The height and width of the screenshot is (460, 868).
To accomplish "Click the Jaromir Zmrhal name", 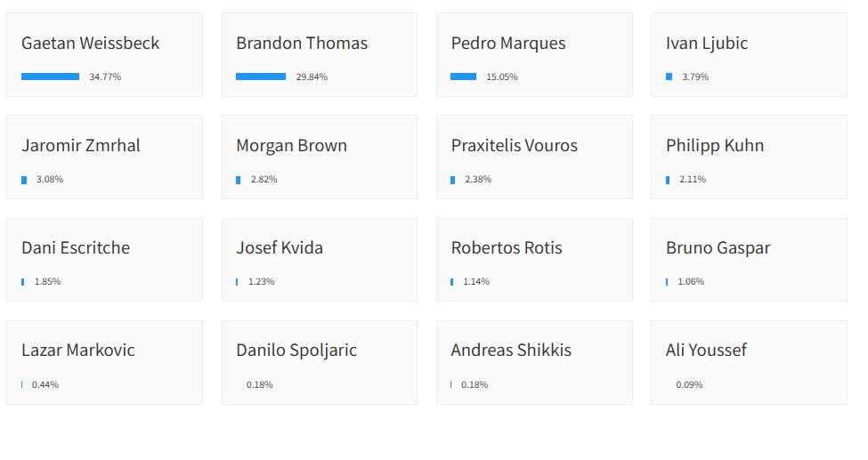I will [81, 145].
